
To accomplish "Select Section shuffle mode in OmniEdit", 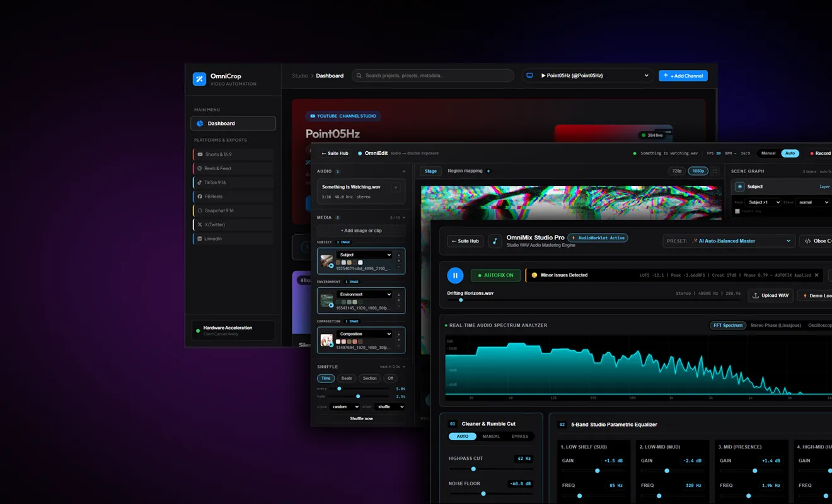I will 370,379.
